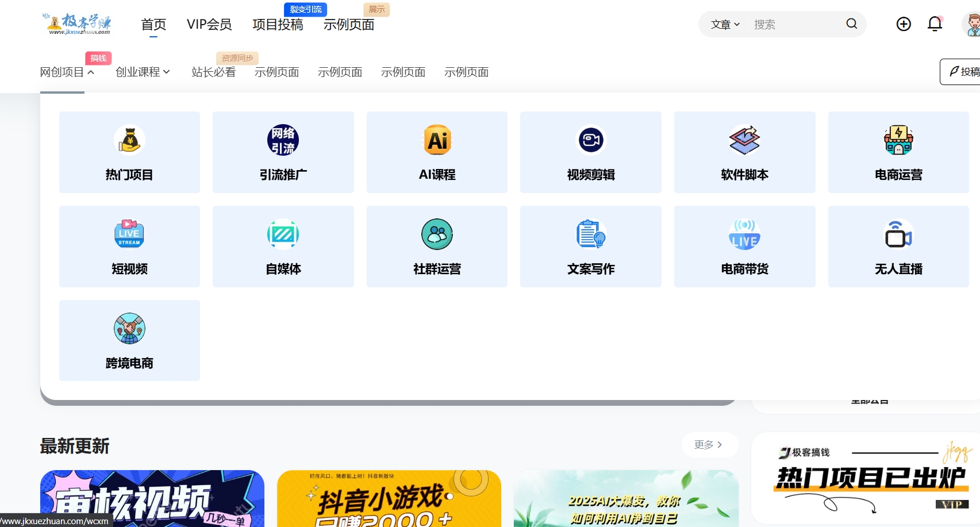The height and width of the screenshot is (527, 980).
Task: Click the 自媒体 category icon
Action: pyautogui.click(x=283, y=246)
